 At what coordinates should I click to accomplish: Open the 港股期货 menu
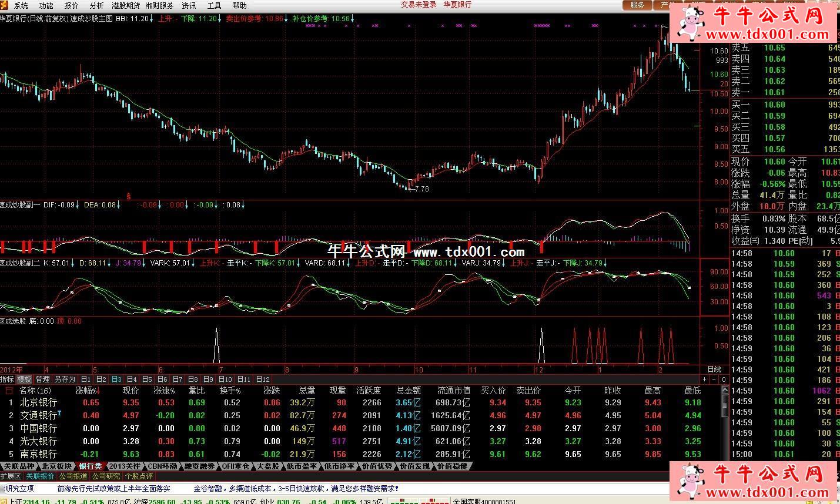126,5
